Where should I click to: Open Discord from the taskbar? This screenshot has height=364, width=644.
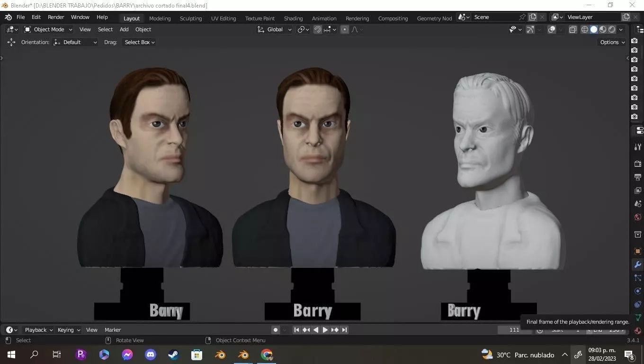(151, 355)
